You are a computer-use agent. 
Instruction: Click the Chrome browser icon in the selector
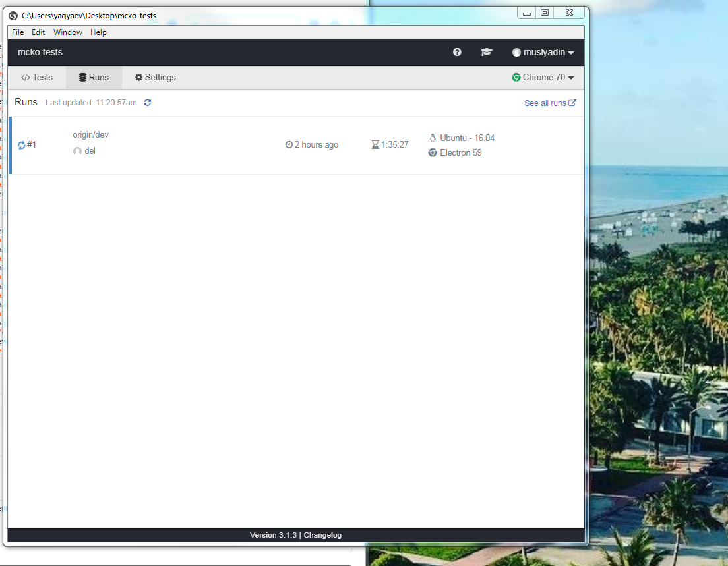tap(516, 77)
